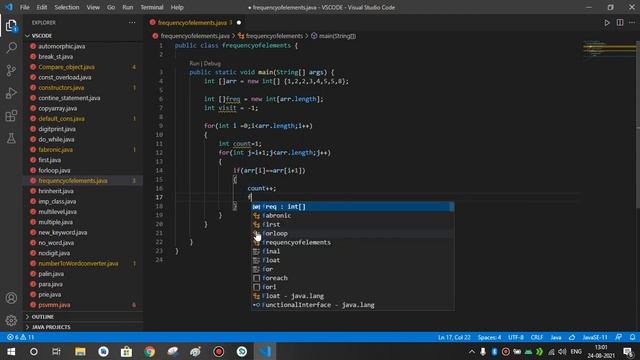Open the Search view in activity bar
Screen dimensions: 640x360
tap(11, 48)
